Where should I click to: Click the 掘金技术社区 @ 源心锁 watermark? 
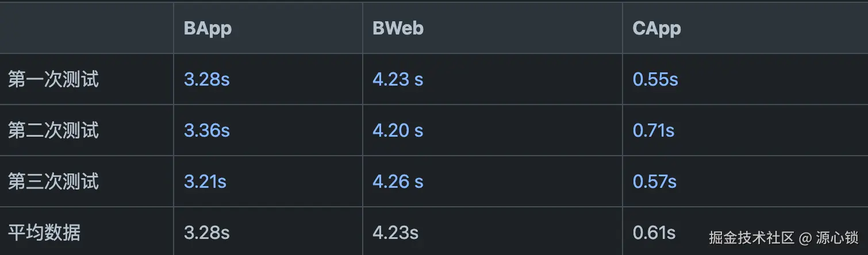783,237
